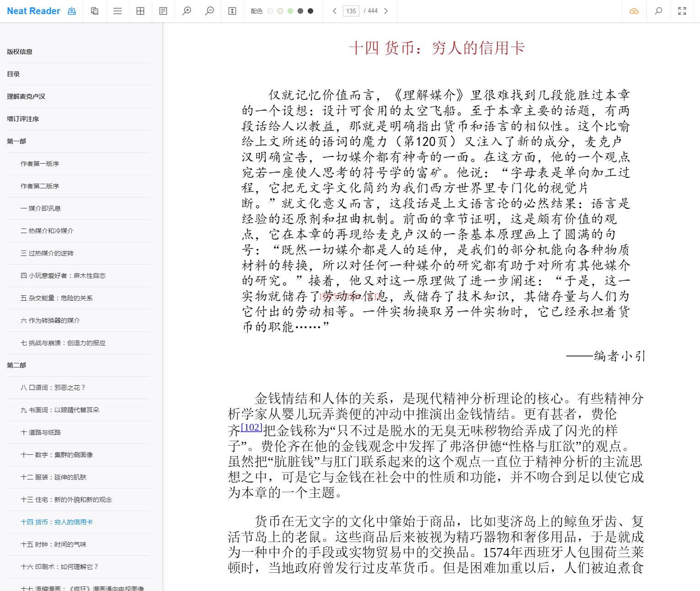Screen dimensions: 700x591
Task: Select the green color theme swatch
Action: [290, 11]
